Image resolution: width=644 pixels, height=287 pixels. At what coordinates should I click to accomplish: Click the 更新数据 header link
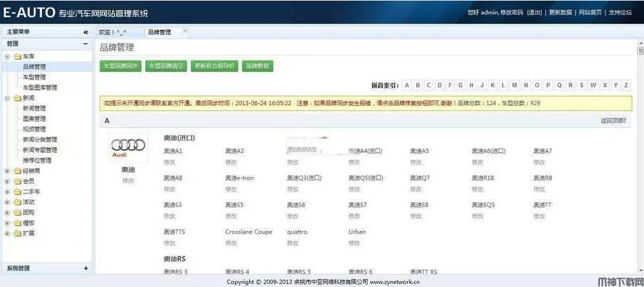(x=561, y=12)
